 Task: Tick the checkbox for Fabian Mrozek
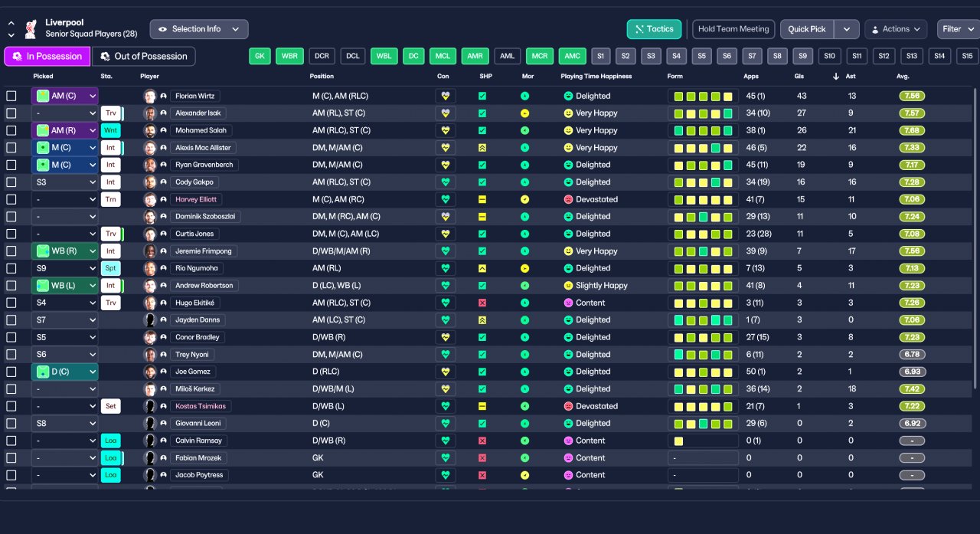(11, 458)
